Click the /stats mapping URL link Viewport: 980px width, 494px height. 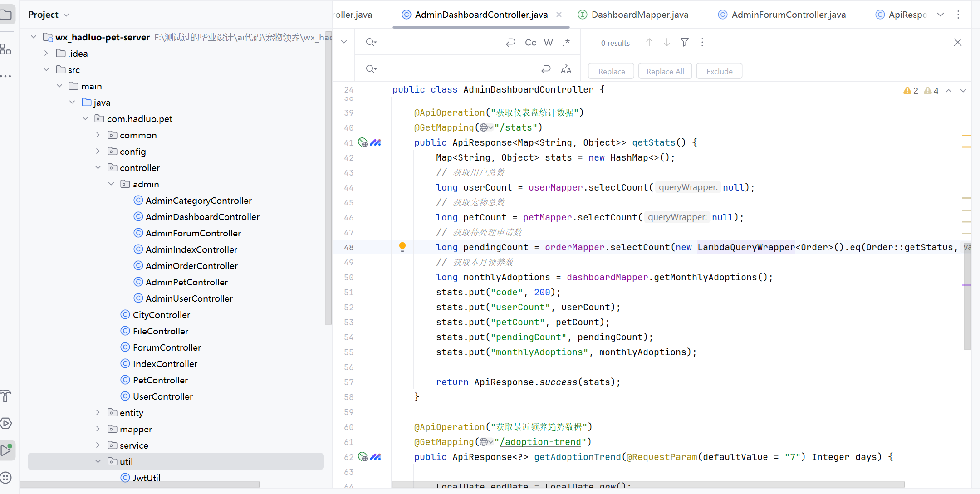(516, 127)
